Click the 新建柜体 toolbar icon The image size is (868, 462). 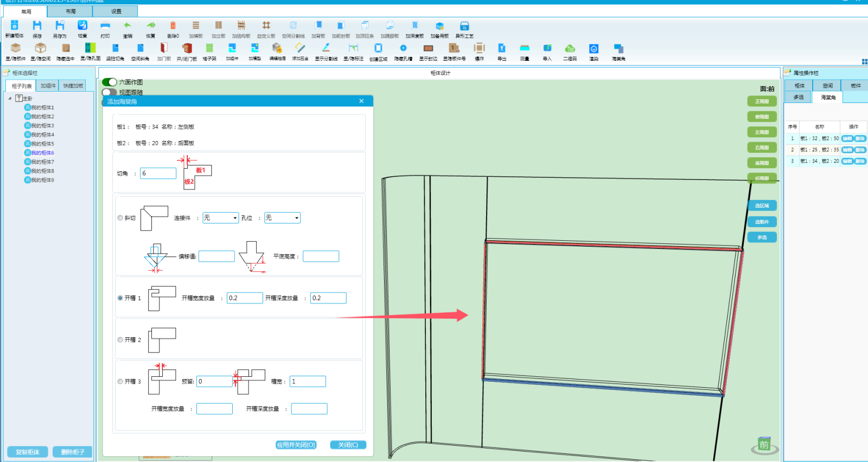[x=15, y=25]
